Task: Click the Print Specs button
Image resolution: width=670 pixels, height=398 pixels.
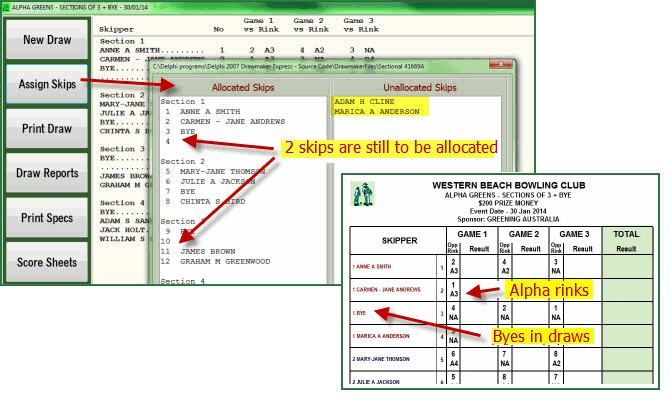Action: (47, 217)
